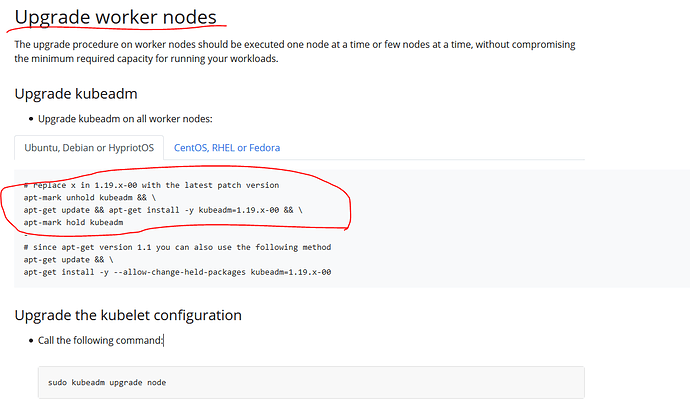This screenshot has width=690, height=420.
Task: Click the "sudo kubeadm upgrade node" command
Action: click(x=107, y=383)
